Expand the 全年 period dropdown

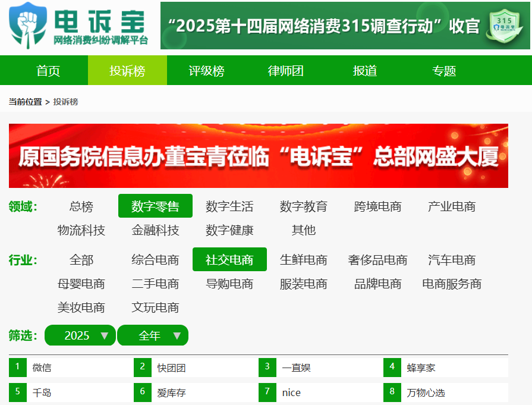pos(153,335)
